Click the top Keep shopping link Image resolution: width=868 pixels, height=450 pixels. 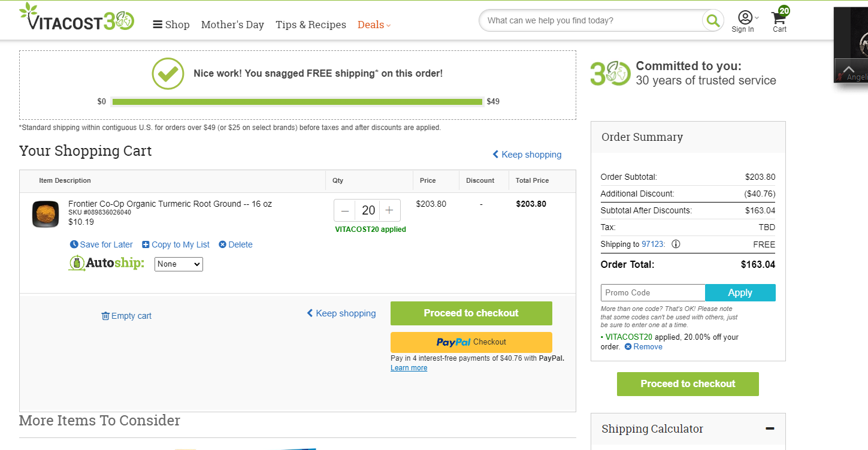pyautogui.click(x=527, y=155)
